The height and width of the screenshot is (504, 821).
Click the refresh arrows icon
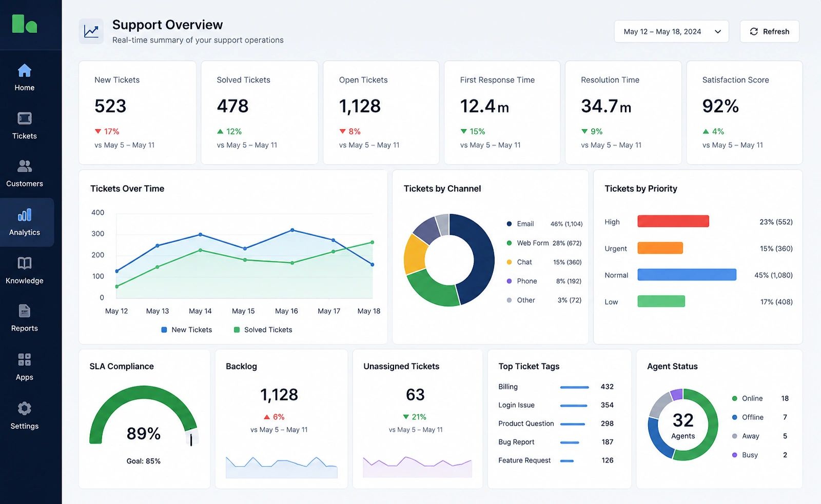click(754, 31)
